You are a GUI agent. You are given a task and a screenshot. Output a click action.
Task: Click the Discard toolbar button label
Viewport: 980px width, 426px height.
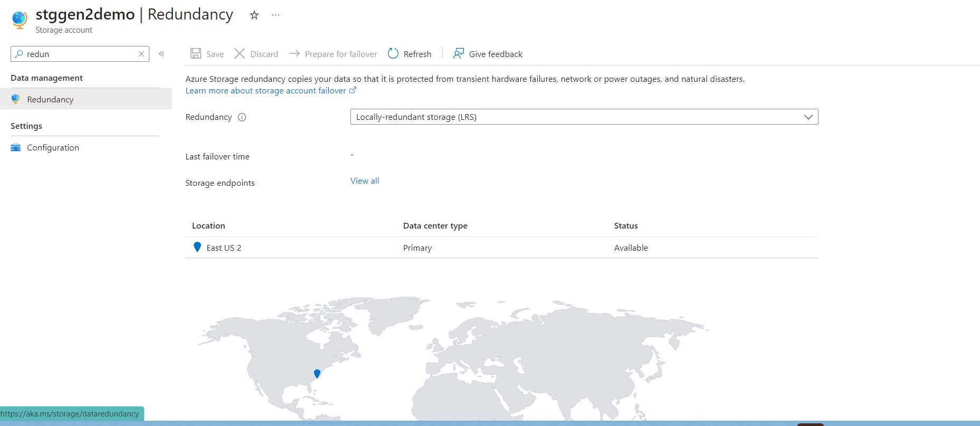tap(264, 54)
